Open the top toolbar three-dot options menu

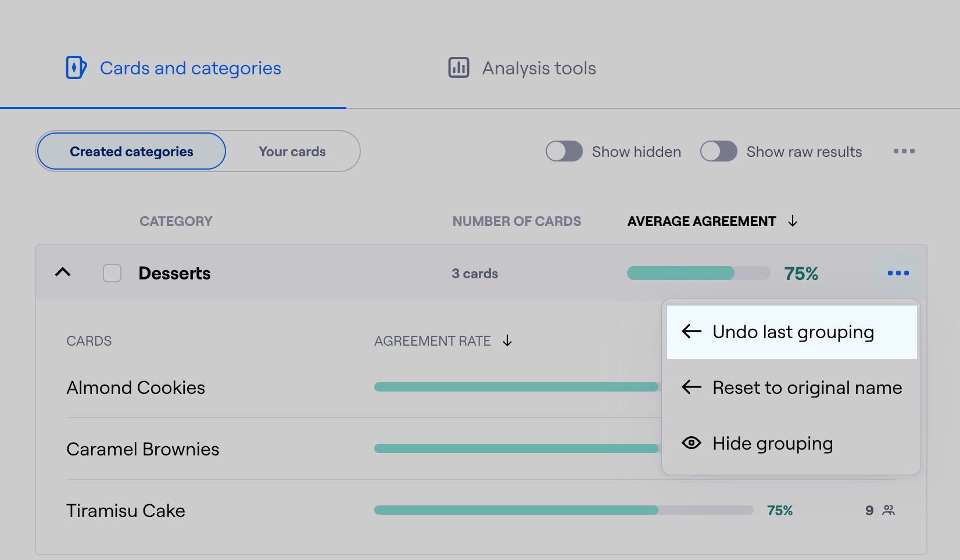(x=904, y=152)
